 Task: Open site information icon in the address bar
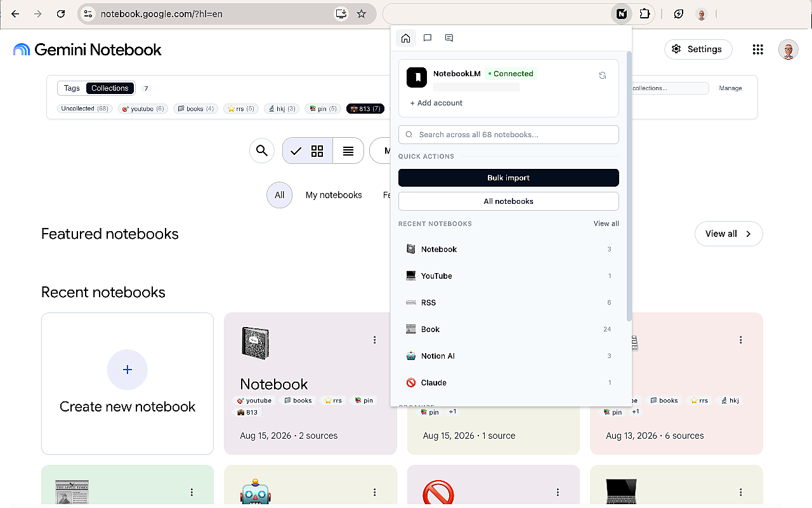click(88, 13)
